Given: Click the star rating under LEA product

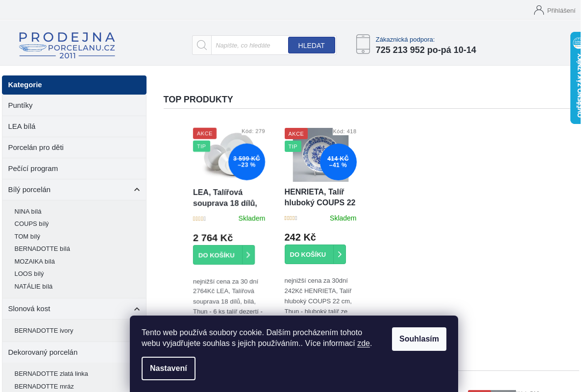Looking at the screenshot, I should click(199, 219).
